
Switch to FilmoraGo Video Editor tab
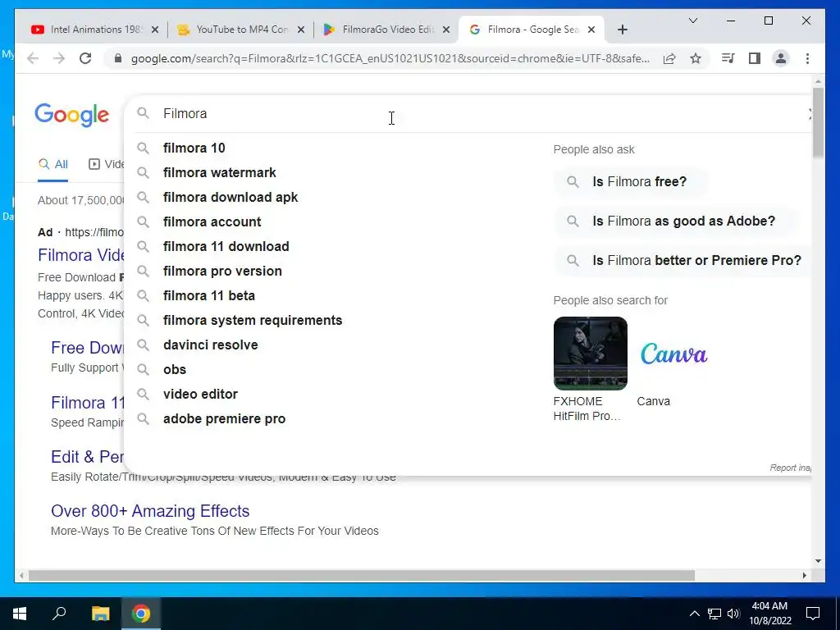(x=386, y=30)
